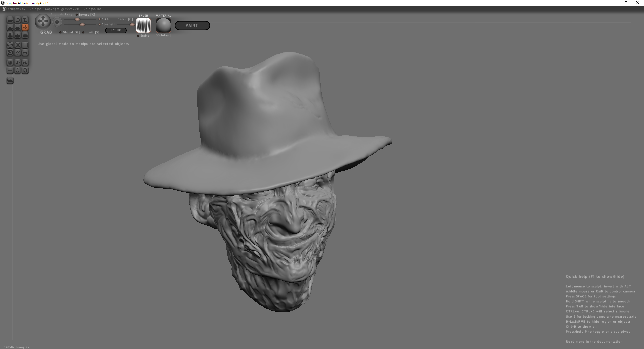Toggle the Lazy option
The width and height of the screenshot is (644, 349).
pyautogui.click(x=69, y=15)
